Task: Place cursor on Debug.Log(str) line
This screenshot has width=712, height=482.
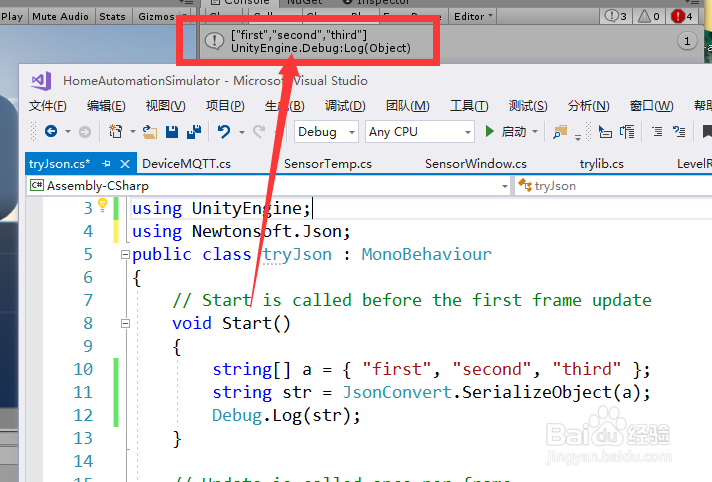Action: (286, 416)
